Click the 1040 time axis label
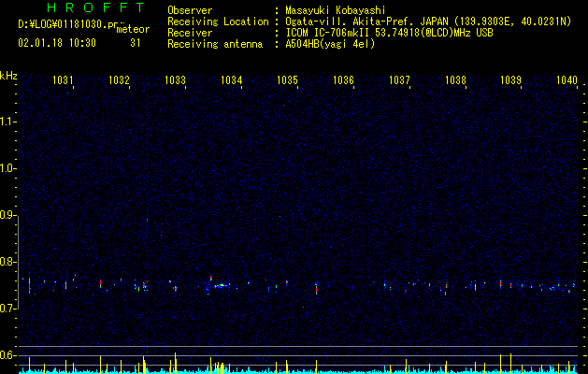Viewport: 588px width, 374px height. (x=566, y=80)
